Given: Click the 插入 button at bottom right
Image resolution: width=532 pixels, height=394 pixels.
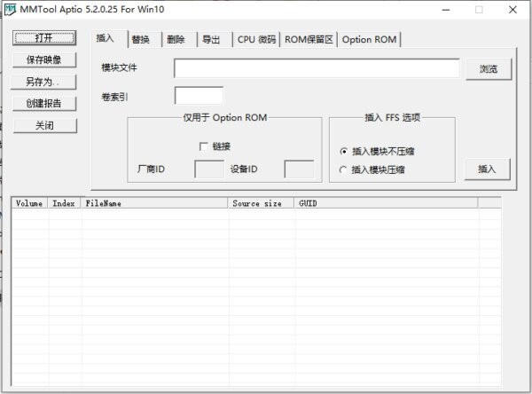Looking at the screenshot, I should (487, 169).
